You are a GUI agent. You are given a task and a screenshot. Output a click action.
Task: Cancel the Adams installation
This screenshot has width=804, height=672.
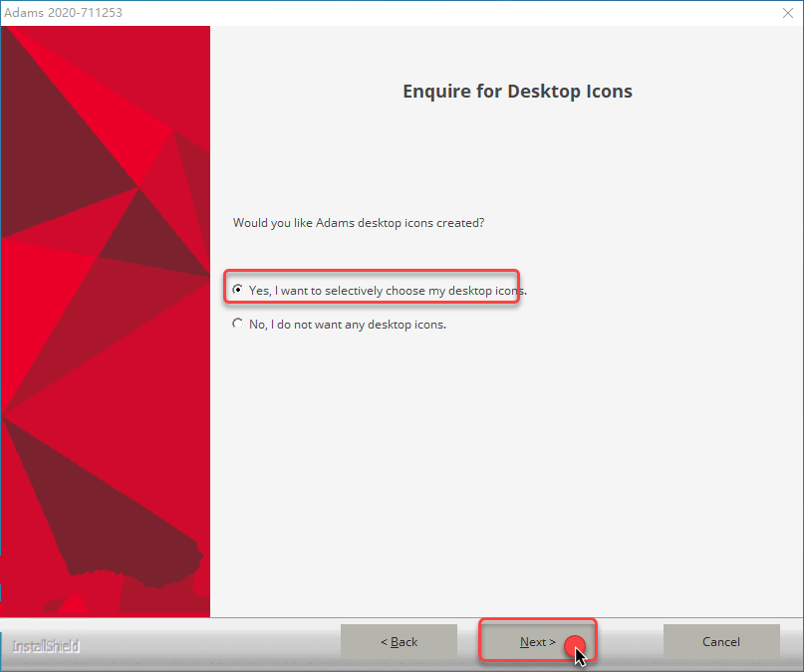(721, 641)
